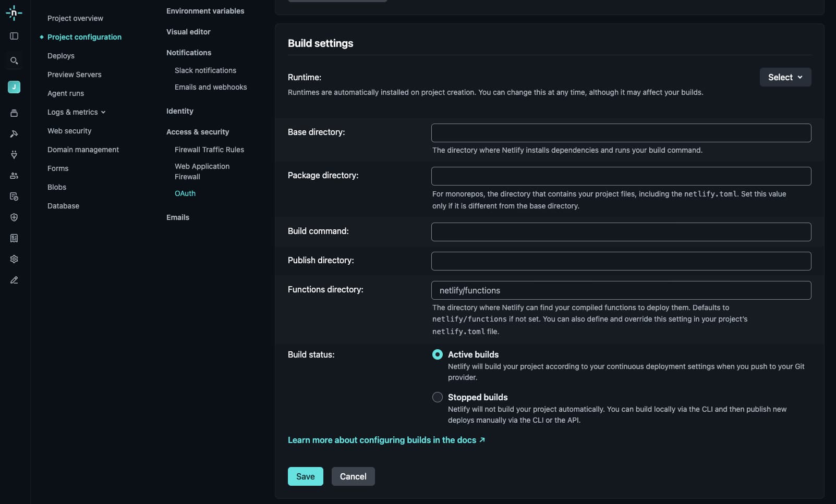Open the Runtime Select dropdown
This screenshot has height=504, width=836.
pyautogui.click(x=785, y=77)
